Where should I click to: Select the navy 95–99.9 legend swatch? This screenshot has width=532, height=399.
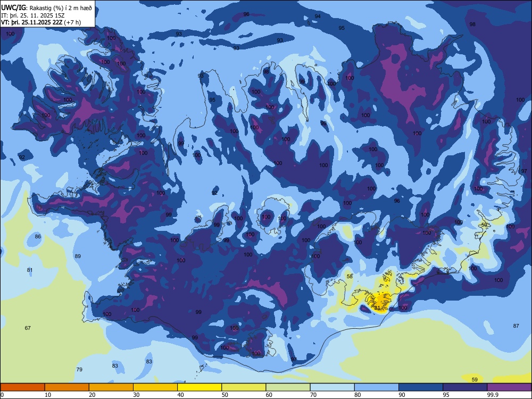click(x=465, y=387)
